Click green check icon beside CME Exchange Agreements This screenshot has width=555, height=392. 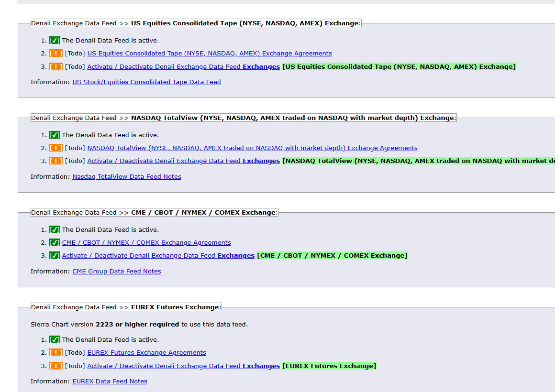pyautogui.click(x=55, y=243)
